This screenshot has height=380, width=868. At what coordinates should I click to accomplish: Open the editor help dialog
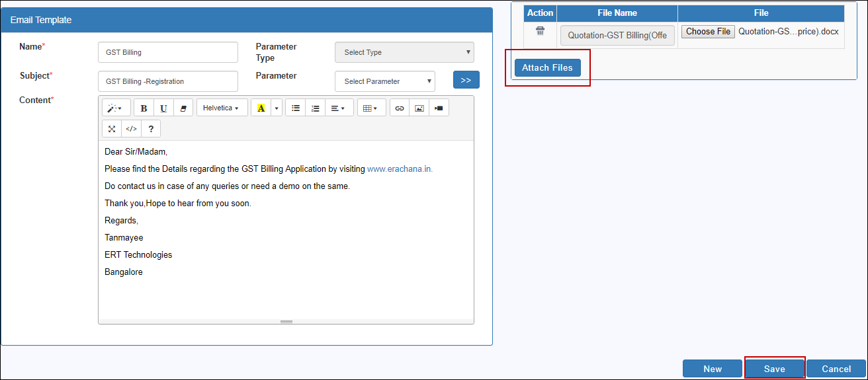[151, 129]
